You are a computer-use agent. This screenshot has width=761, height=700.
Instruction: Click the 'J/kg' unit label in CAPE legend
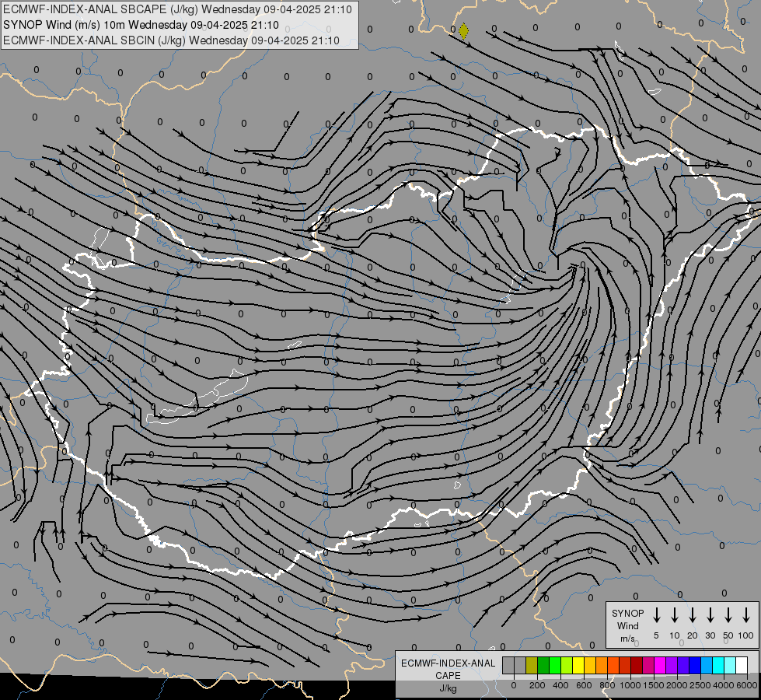click(448, 688)
